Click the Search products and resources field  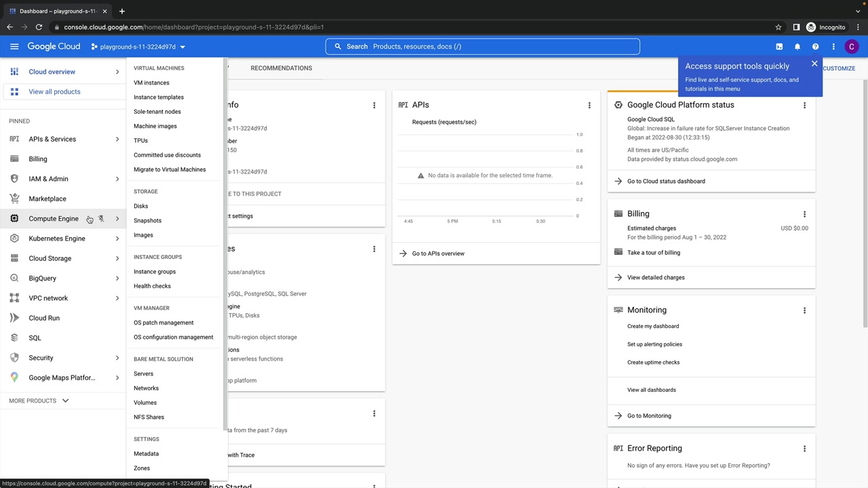pyautogui.click(x=483, y=47)
